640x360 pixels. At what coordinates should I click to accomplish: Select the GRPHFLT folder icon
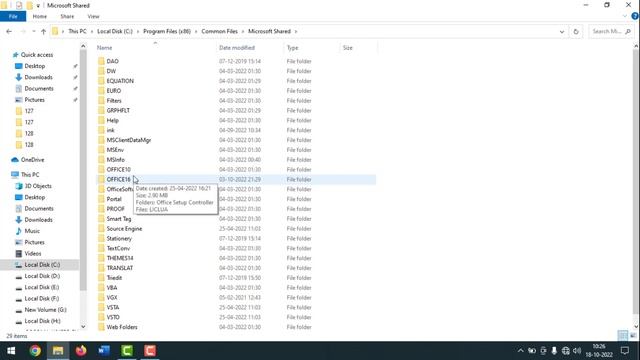[x=101, y=110]
